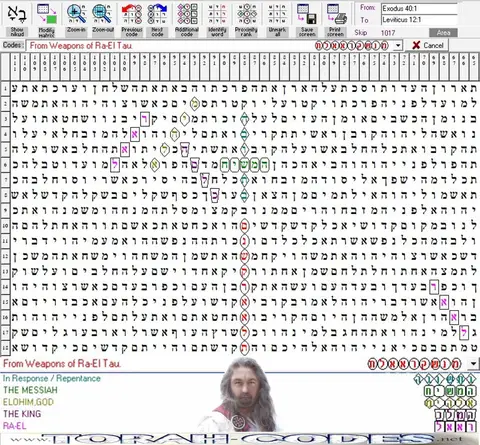The width and height of the screenshot is (480, 445).
Task: Click the Save screen icon
Action: (x=307, y=14)
